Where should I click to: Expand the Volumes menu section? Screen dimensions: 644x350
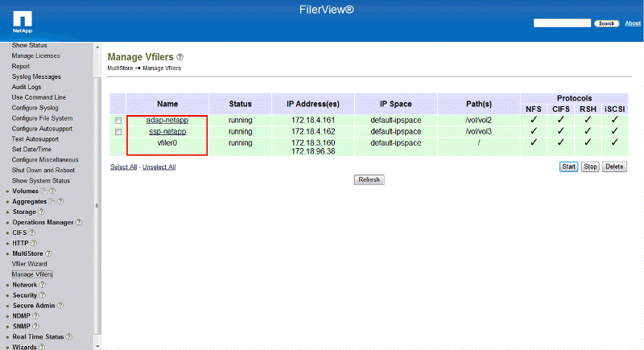tap(25, 191)
